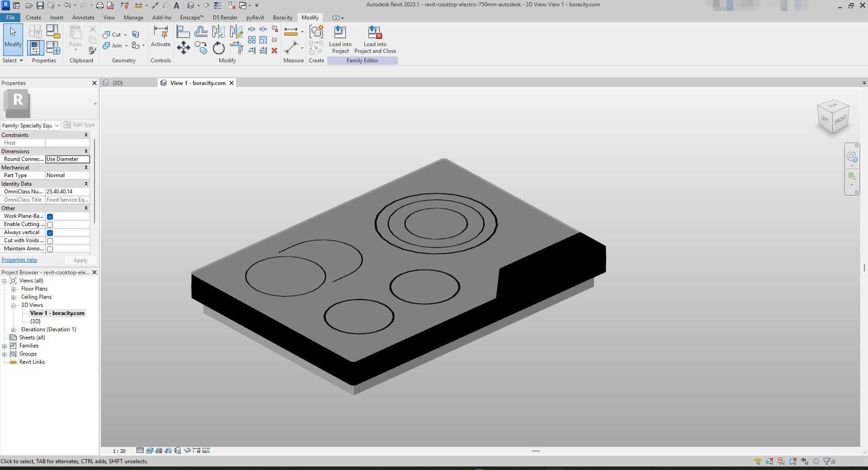
Task: Select the Move tool in Modify panel
Action: pyautogui.click(x=183, y=47)
